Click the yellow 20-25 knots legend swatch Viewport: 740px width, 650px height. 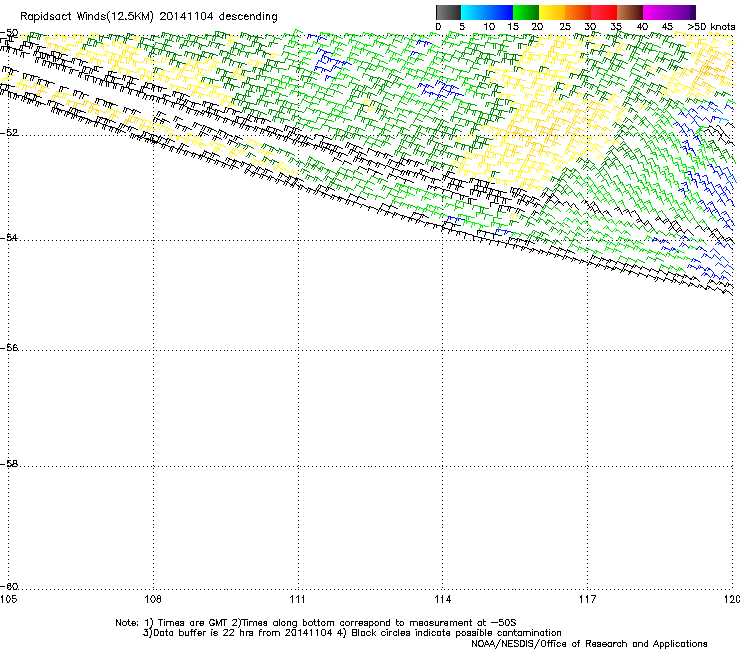(x=552, y=12)
